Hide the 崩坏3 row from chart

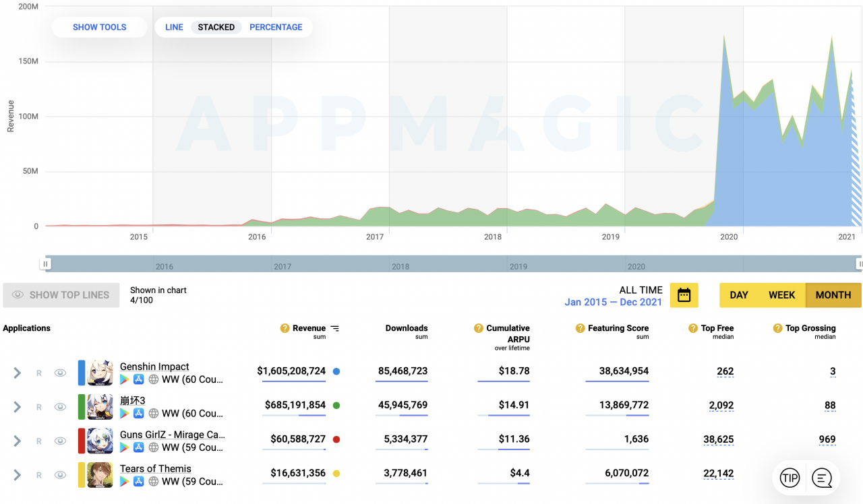pyautogui.click(x=60, y=407)
